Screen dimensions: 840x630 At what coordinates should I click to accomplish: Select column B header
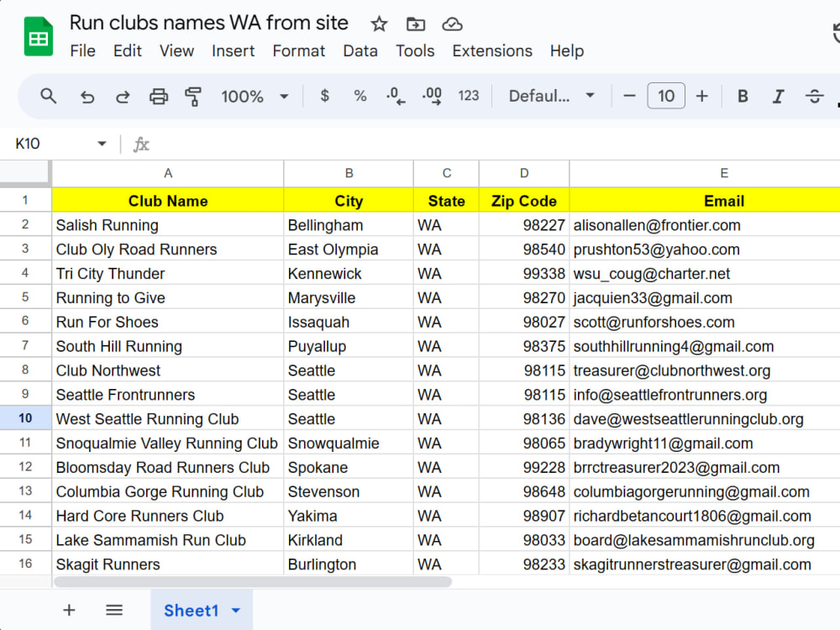click(349, 174)
